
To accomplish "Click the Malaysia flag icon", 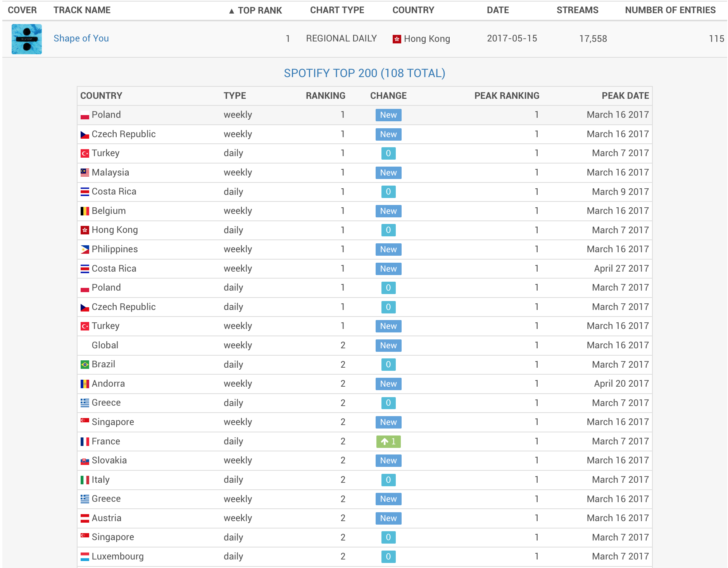I will click(x=85, y=172).
